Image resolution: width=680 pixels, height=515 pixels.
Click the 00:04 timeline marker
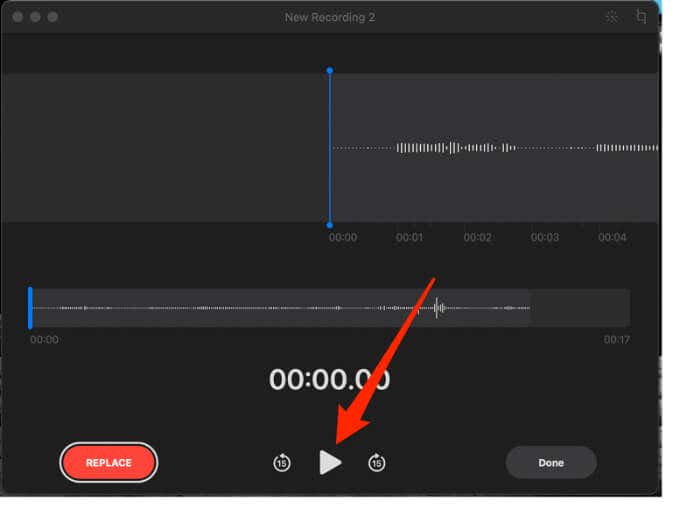pos(612,238)
